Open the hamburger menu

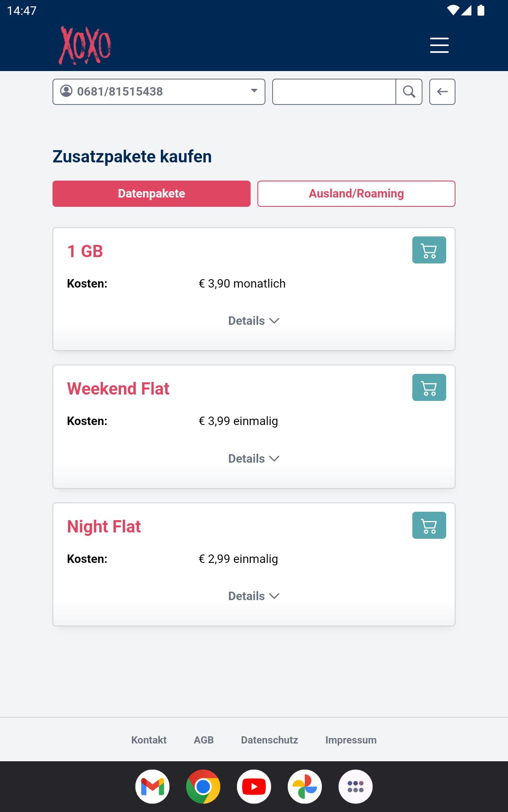click(x=439, y=45)
